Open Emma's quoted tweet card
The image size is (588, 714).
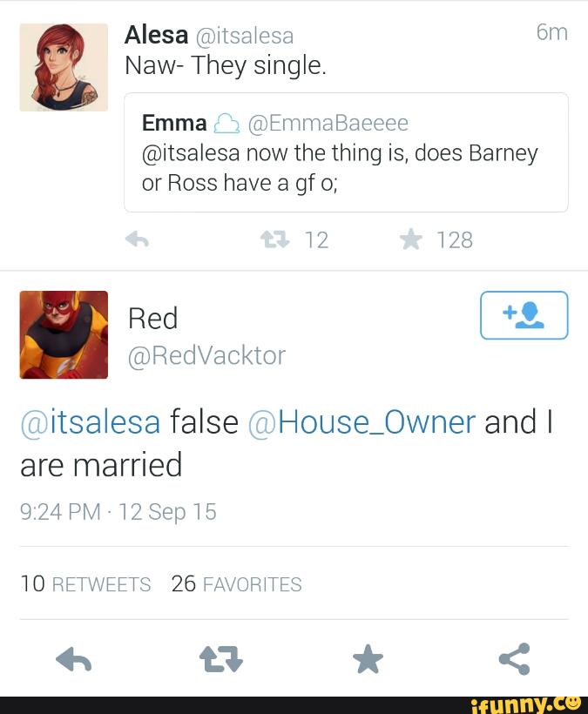point(346,153)
